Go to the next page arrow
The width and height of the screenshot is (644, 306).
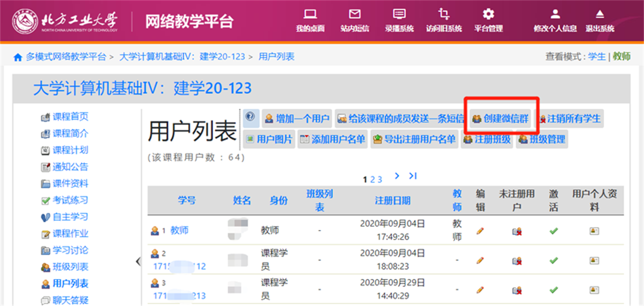397,176
